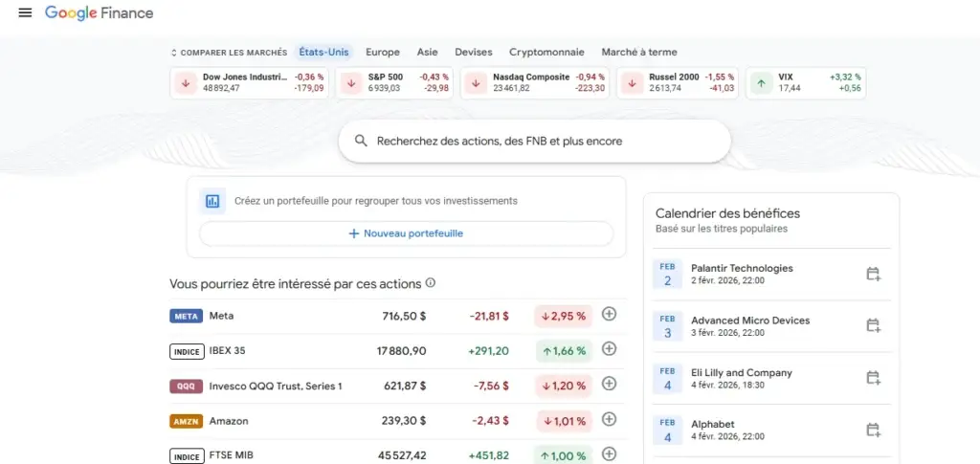
Task: Click the Google Finance logo
Action: point(99,12)
